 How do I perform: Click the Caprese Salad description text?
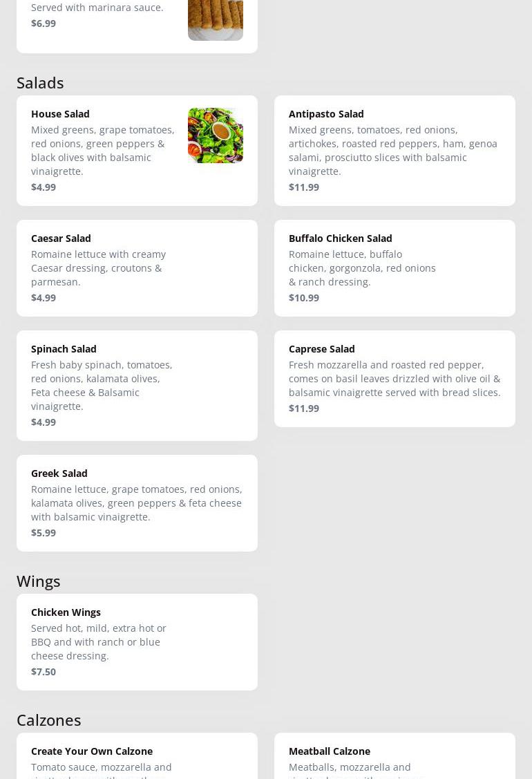[x=395, y=379]
